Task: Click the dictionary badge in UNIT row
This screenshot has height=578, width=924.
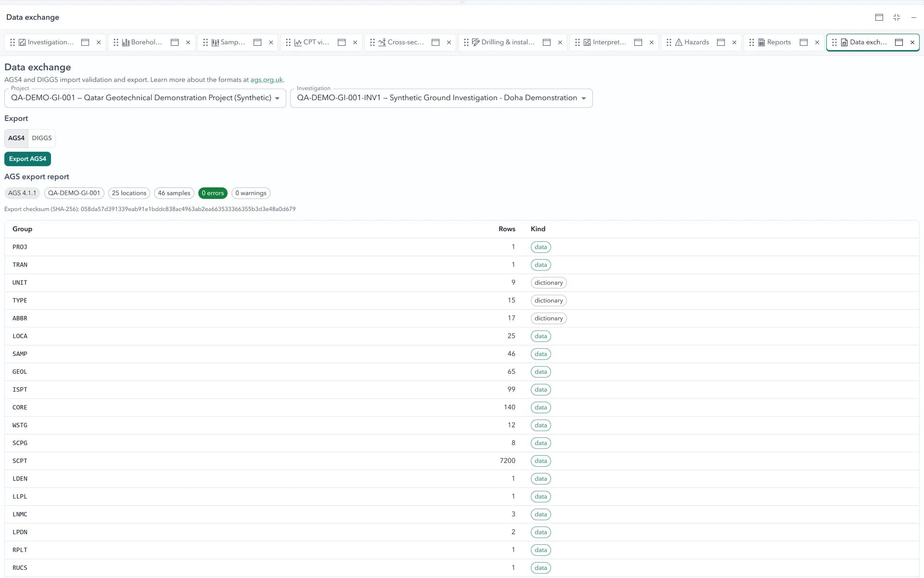Action: 549,283
